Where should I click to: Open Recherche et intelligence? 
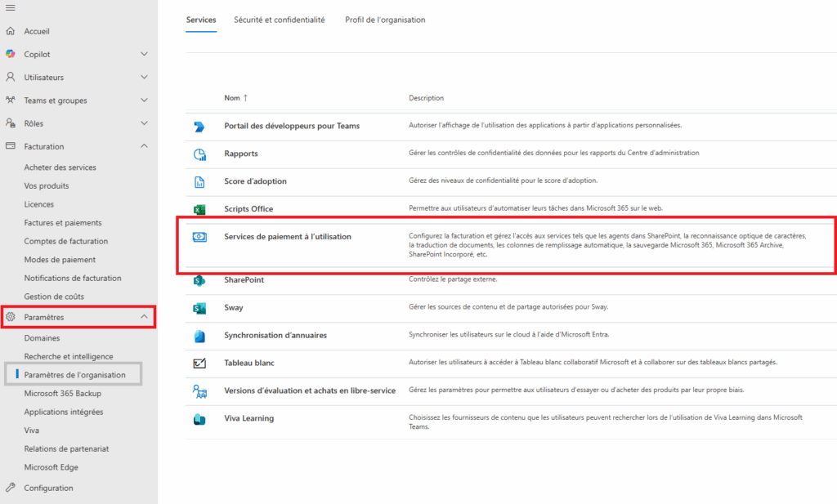pos(69,356)
